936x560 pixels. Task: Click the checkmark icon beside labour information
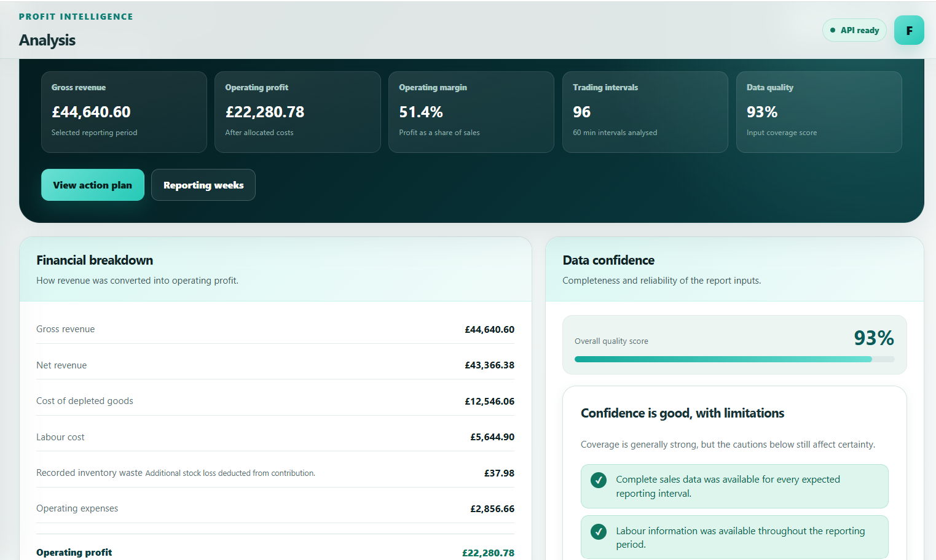coord(599,532)
